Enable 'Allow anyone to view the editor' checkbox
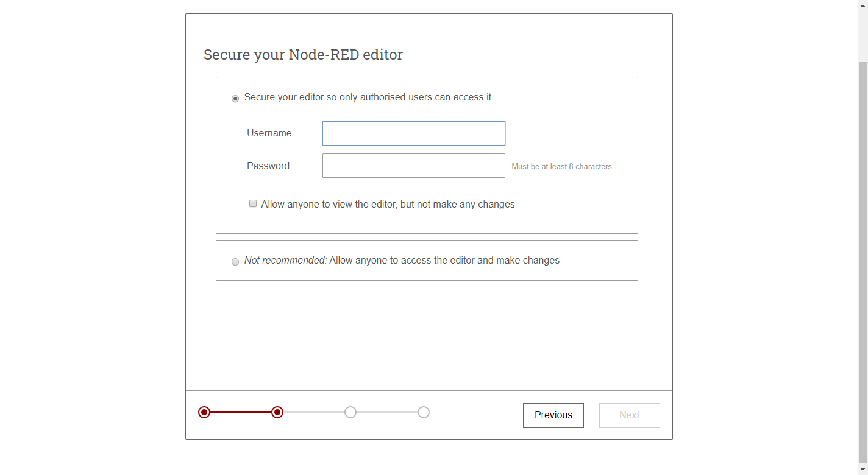 coord(253,203)
